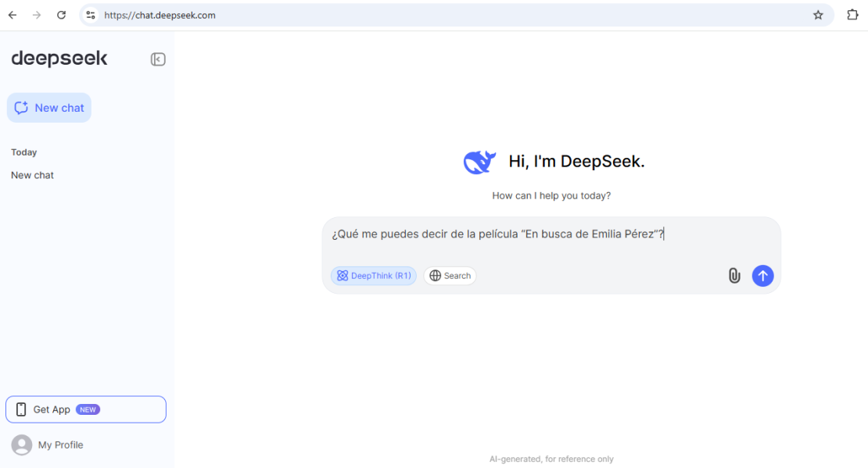Click the Get App button
This screenshot has width=868, height=468.
86,409
